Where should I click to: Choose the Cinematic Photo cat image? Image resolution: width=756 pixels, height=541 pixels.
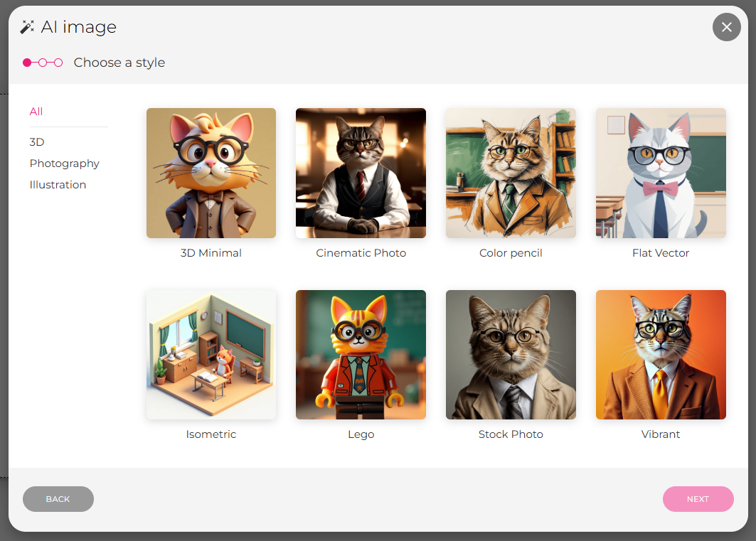coord(361,173)
